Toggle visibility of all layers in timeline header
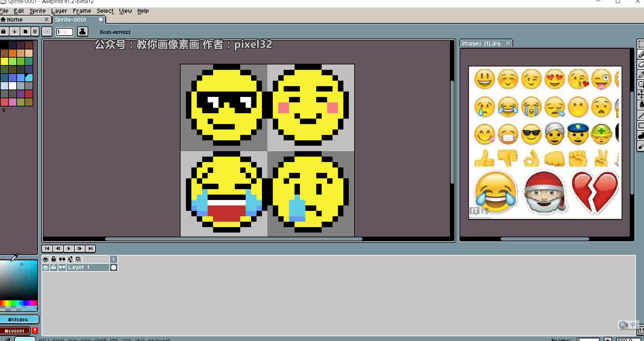 (45, 259)
